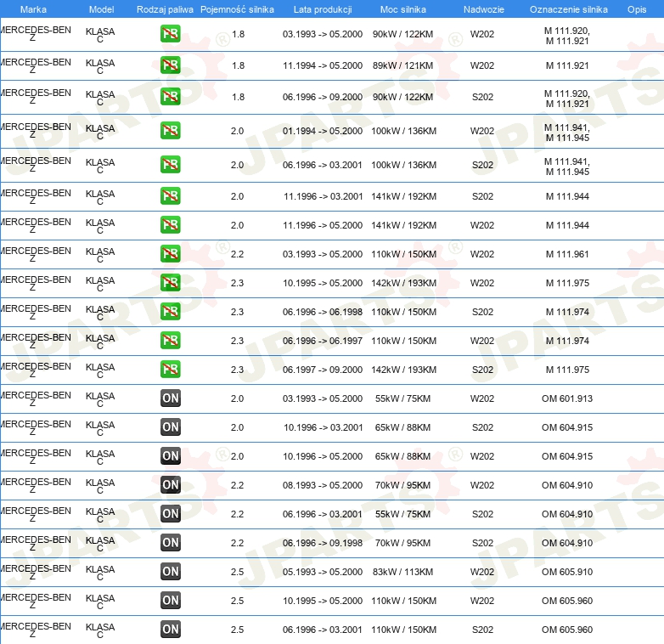664x644 pixels.
Task: Click the ON icon in the 10.1995 -> 05.2000 110kW row
Action: [171, 601]
